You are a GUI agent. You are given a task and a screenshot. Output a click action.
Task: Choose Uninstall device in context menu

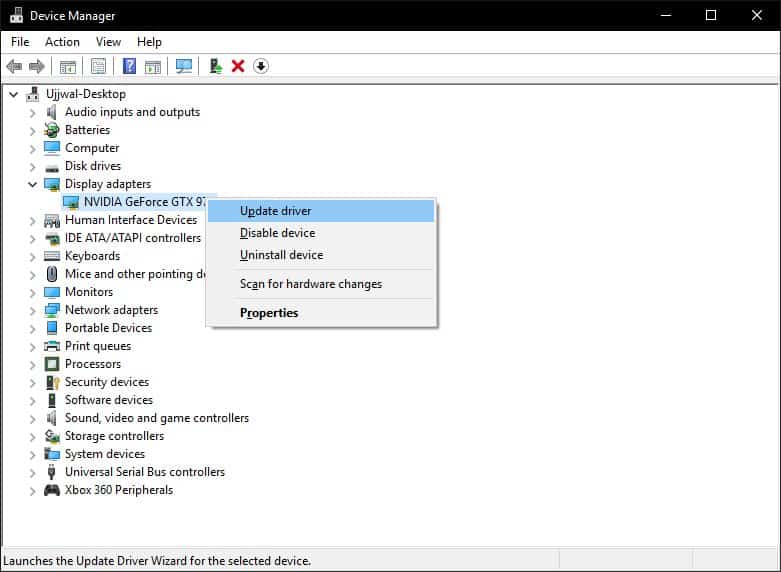click(x=321, y=255)
